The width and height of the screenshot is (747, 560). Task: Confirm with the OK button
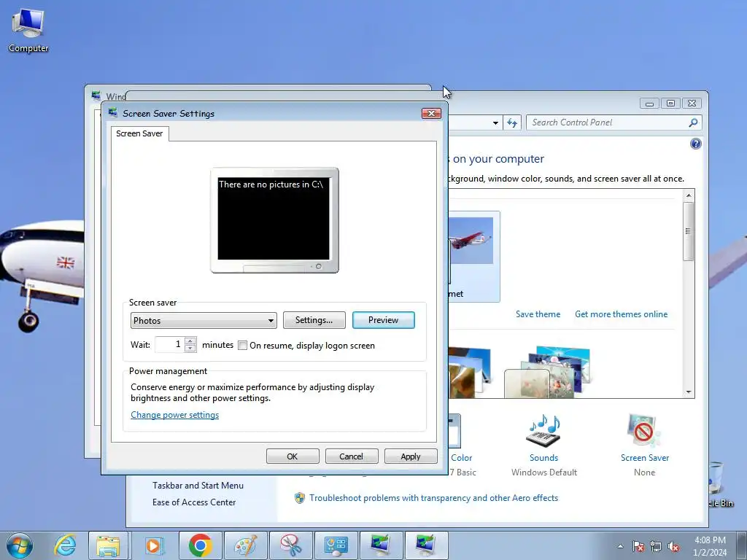293,456
